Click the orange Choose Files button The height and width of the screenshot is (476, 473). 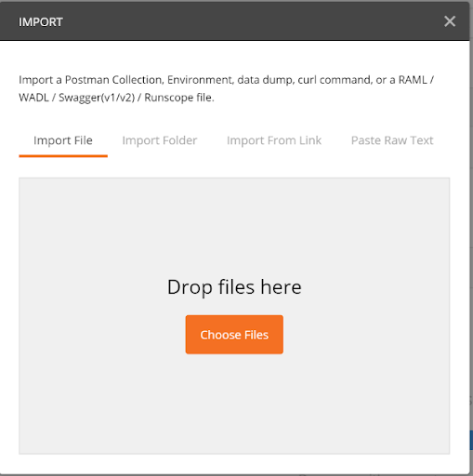234,335
